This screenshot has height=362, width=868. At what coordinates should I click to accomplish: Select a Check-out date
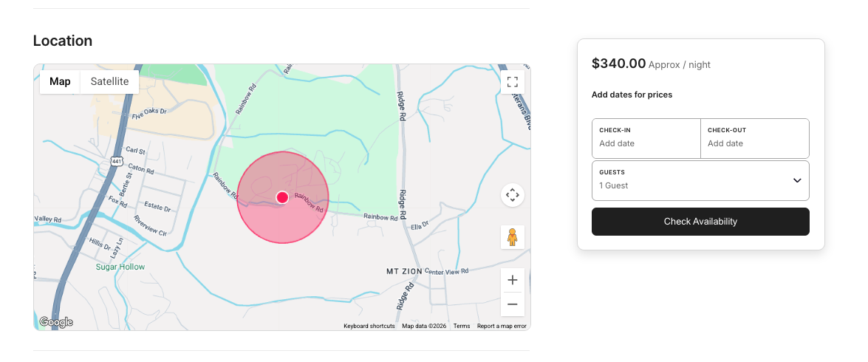(754, 138)
